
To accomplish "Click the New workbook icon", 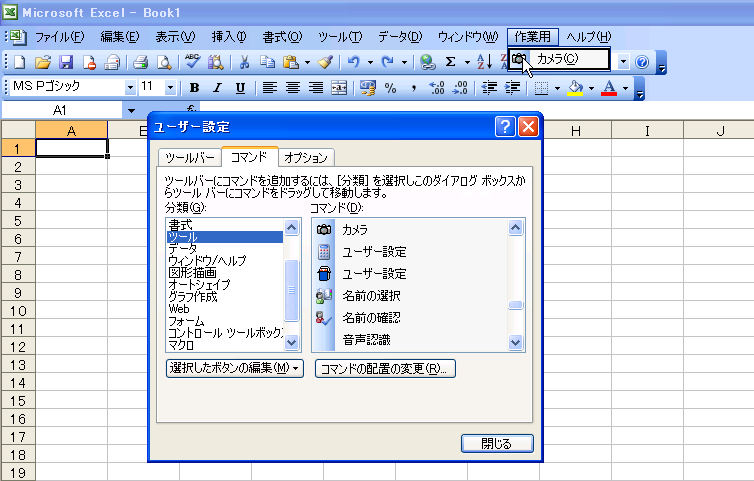I will 20,62.
